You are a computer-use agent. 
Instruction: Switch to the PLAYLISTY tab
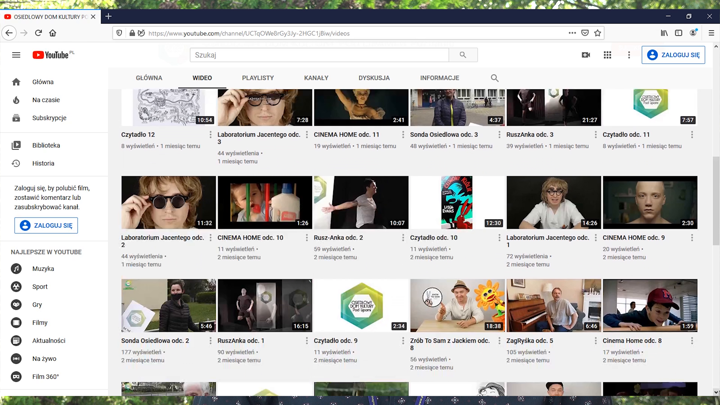pos(257,78)
